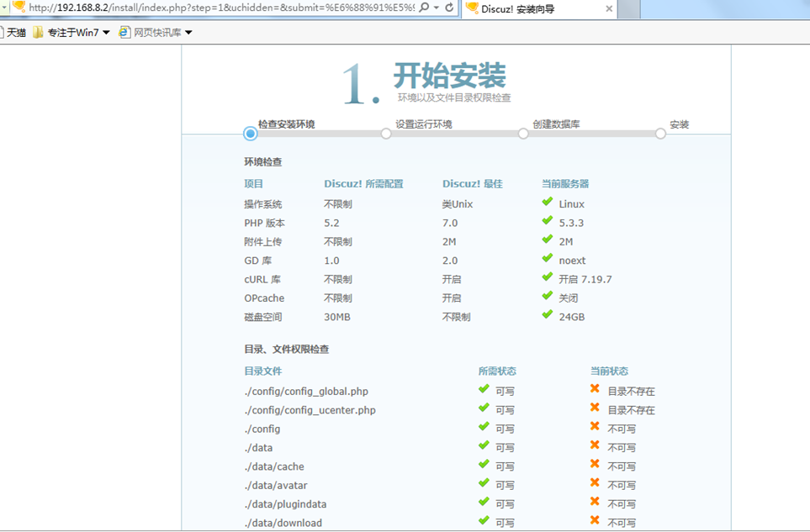810x532 pixels.
Task: Click the URL address field
Action: [x=221, y=8]
